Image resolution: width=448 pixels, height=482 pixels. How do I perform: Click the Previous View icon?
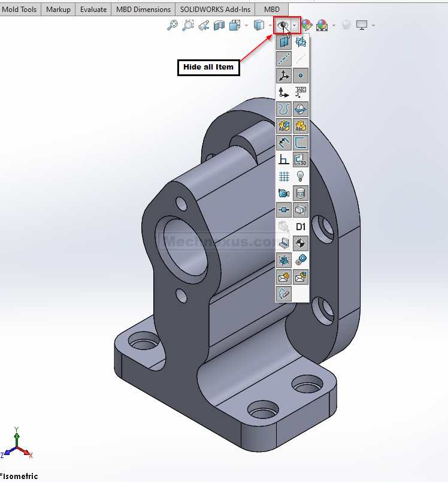(x=204, y=25)
